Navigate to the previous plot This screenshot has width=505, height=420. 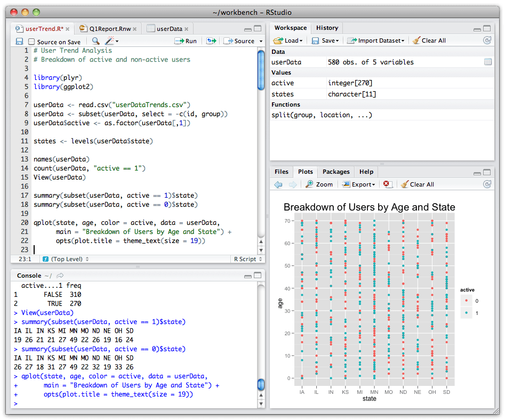pos(278,184)
